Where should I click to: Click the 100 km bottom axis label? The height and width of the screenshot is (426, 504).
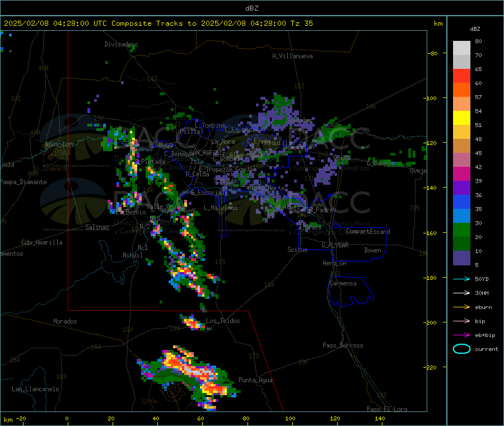point(290,418)
